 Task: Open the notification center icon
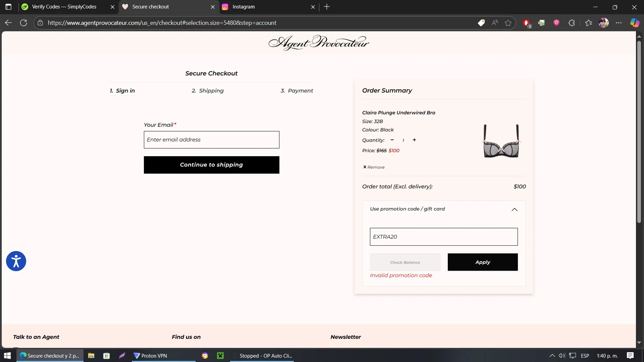click(630, 356)
